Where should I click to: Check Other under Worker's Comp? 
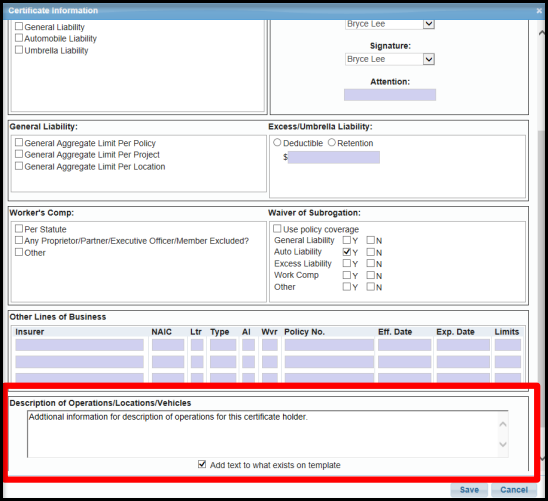(19, 252)
